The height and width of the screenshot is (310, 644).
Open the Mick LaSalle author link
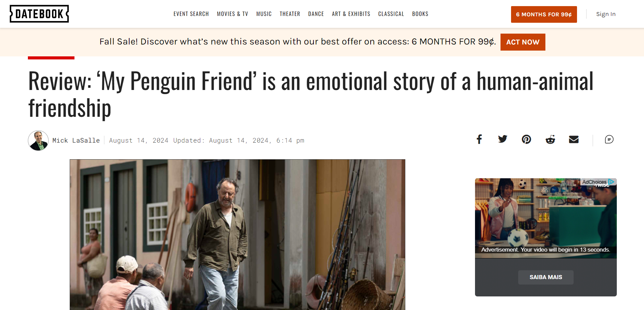76,141
